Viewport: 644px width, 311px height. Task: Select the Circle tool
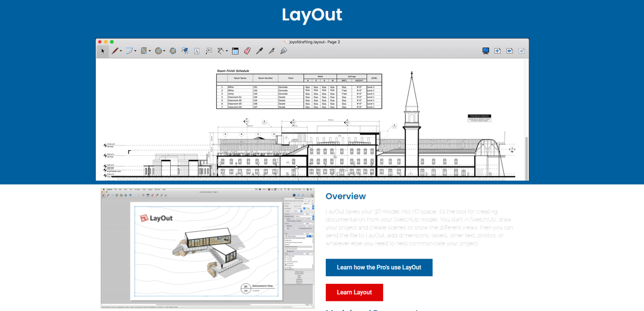coord(158,51)
